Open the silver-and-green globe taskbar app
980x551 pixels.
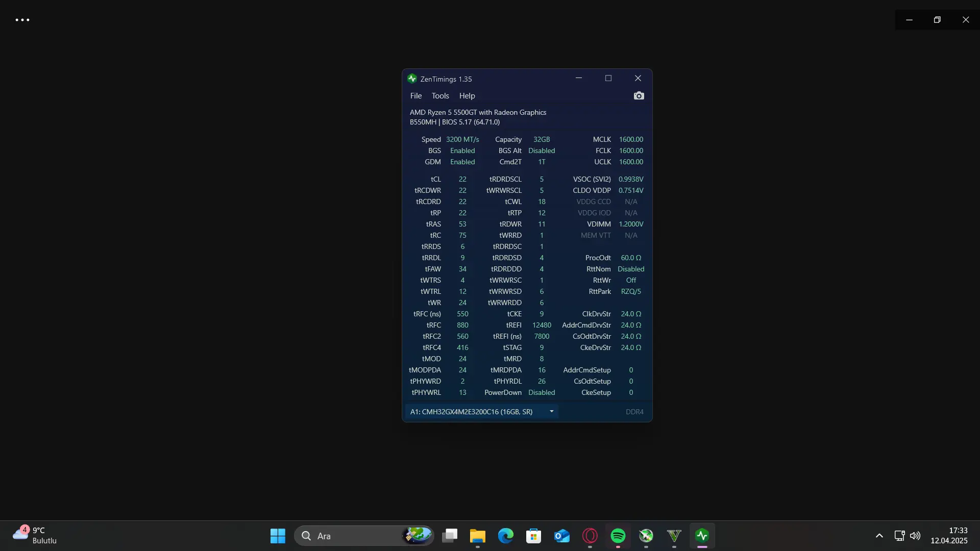point(646,536)
